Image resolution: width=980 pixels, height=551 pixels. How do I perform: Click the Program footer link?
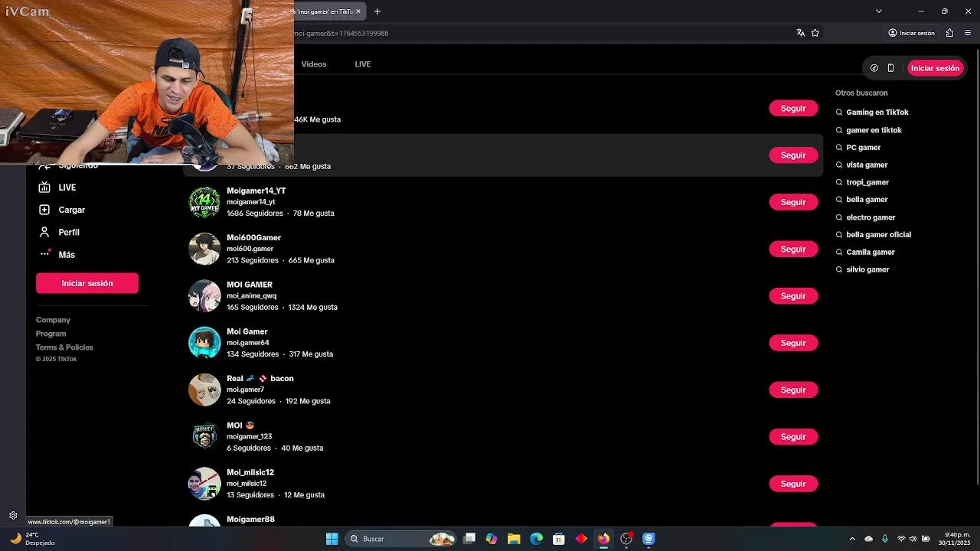click(51, 334)
